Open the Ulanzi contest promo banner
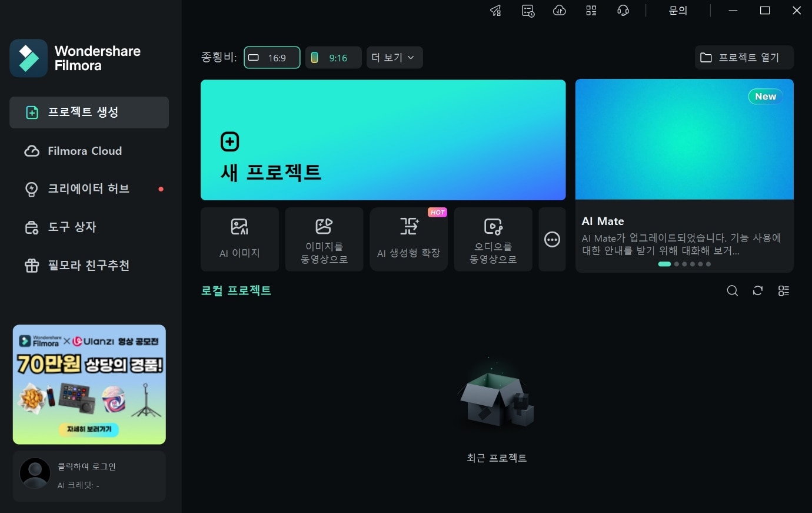Image resolution: width=812 pixels, height=513 pixels. [89, 384]
